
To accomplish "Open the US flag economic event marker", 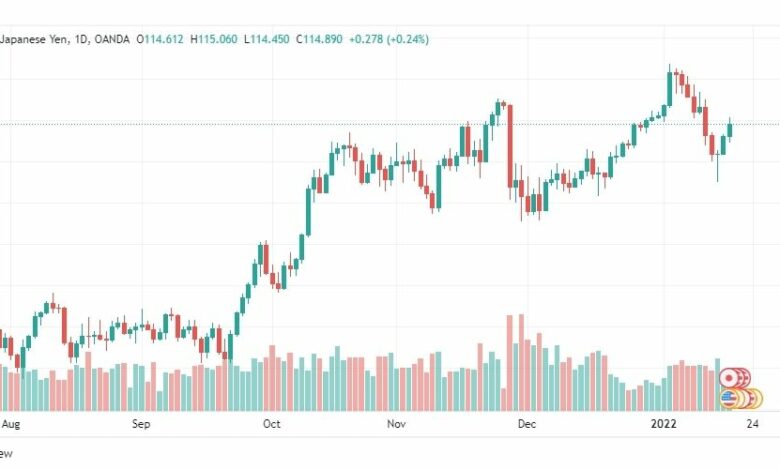I will click(x=729, y=398).
